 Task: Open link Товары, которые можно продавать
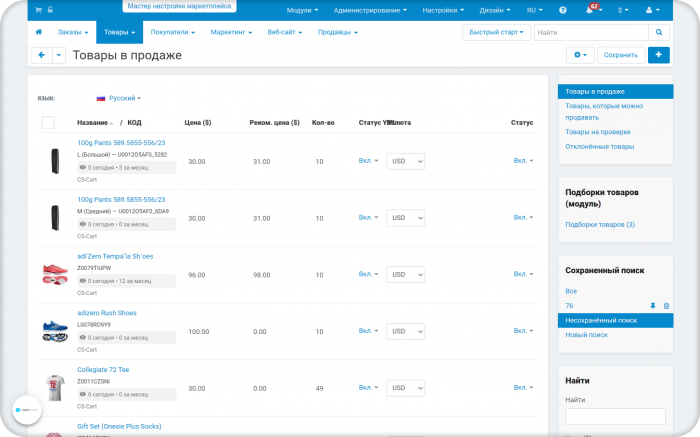point(604,112)
